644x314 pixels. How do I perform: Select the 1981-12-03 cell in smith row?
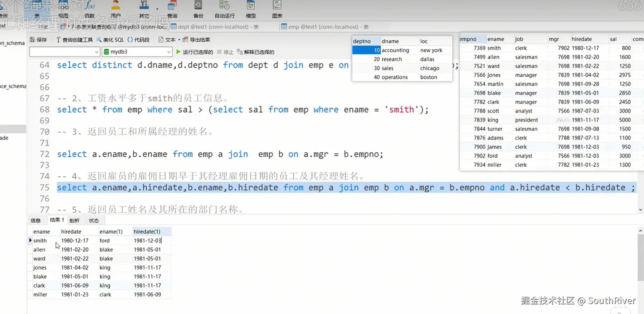[152, 240]
